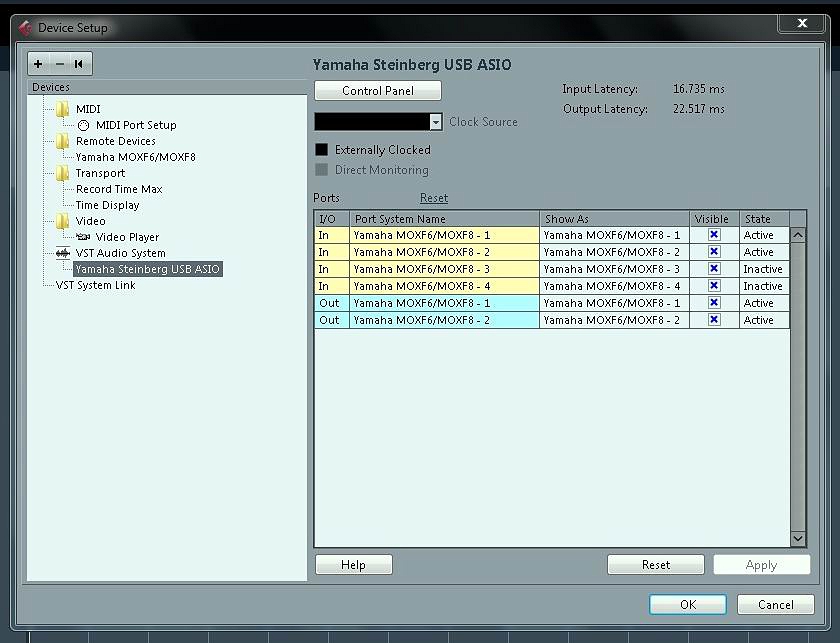
Task: Click the Video Player camera icon
Action: (x=82, y=237)
